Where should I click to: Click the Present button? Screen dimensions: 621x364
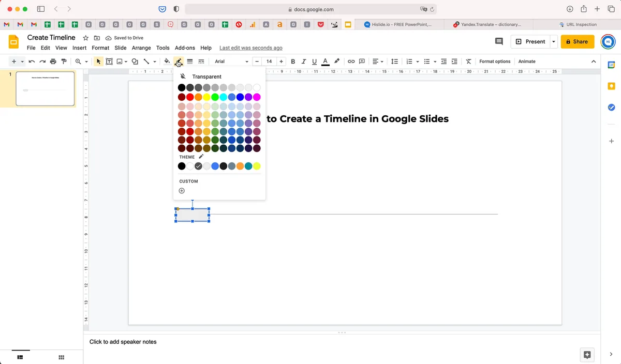click(x=530, y=41)
